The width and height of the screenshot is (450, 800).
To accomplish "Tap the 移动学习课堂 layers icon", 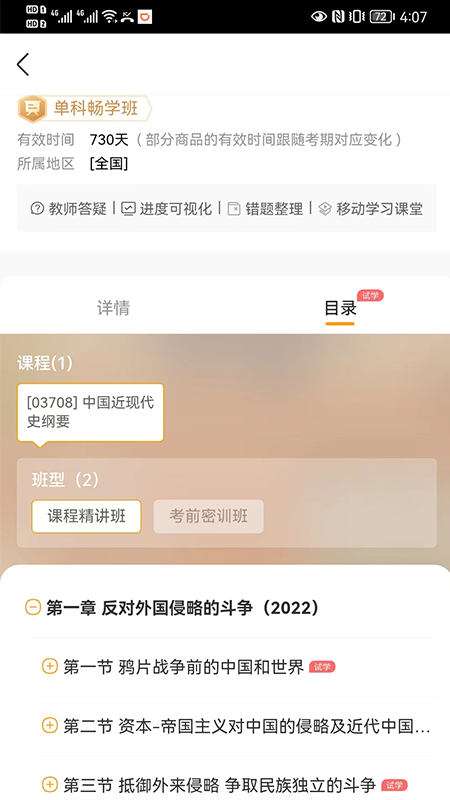I will tap(325, 208).
